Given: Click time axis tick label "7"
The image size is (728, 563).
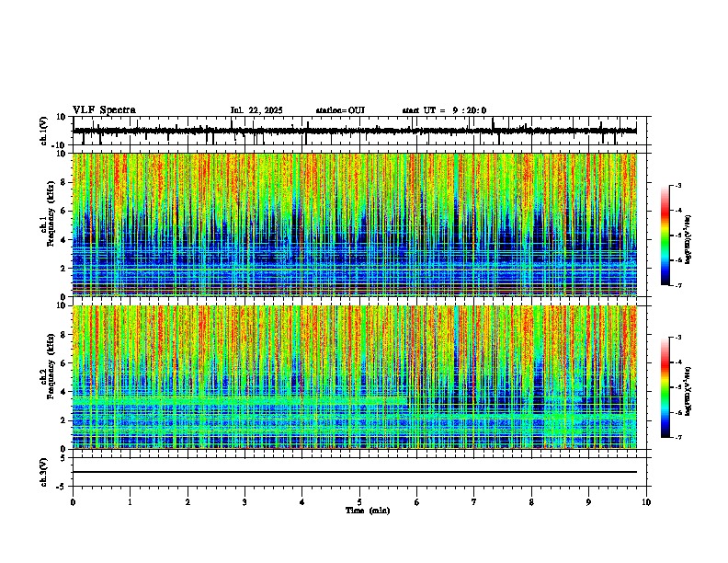Looking at the screenshot, I should tap(474, 502).
